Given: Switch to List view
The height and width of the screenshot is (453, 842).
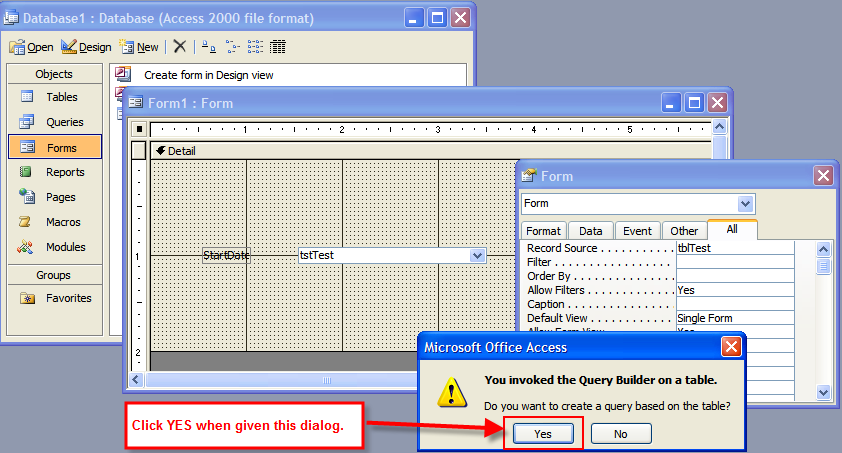Looking at the screenshot, I should tap(255, 47).
